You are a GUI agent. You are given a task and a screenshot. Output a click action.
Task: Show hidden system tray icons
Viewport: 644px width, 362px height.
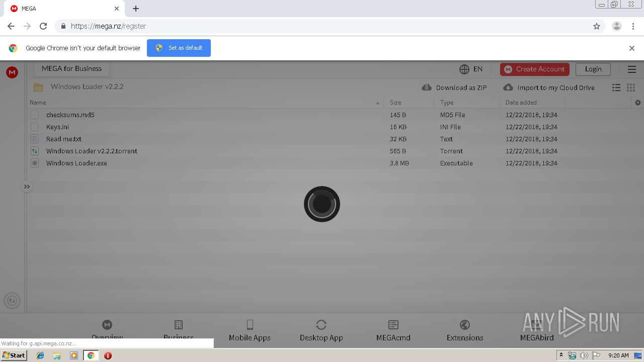click(561, 355)
